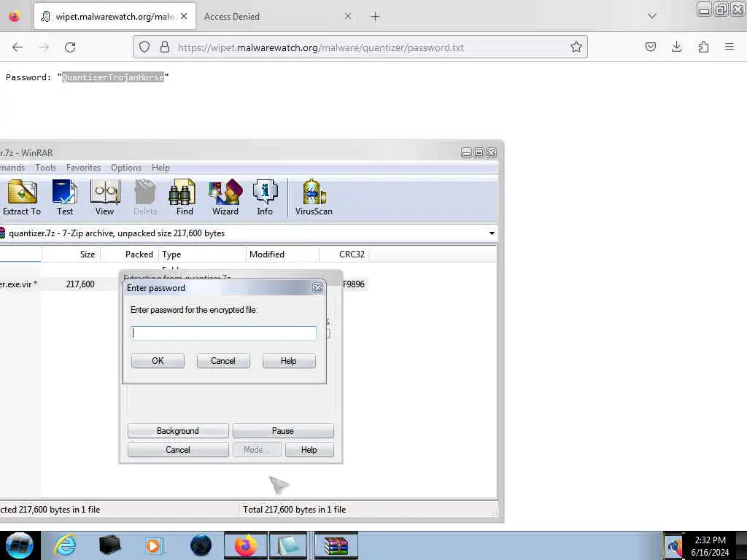The height and width of the screenshot is (560, 747).
Task: Open the Options menu in WinRAR
Action: (x=126, y=168)
